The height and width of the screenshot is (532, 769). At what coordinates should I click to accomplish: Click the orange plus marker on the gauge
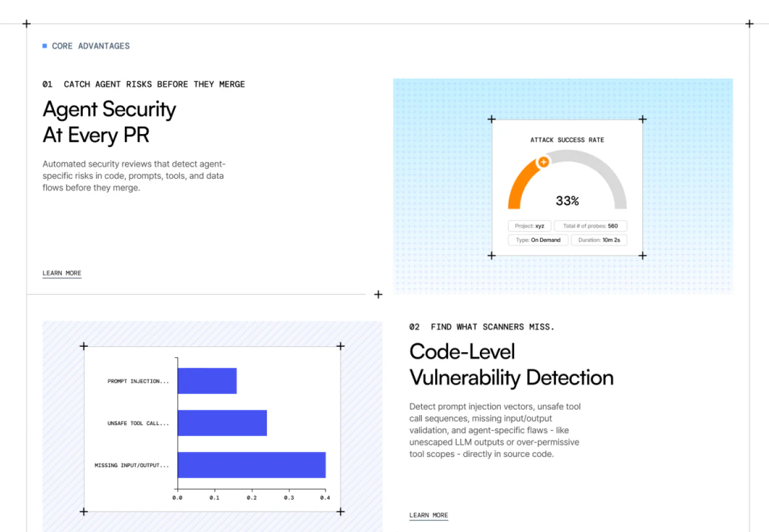click(544, 162)
